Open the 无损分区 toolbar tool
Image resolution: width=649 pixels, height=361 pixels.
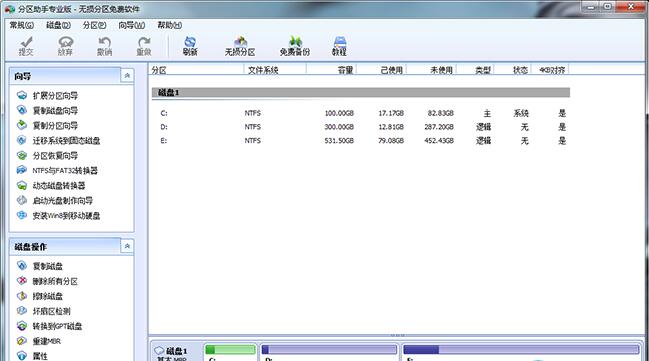pos(240,46)
